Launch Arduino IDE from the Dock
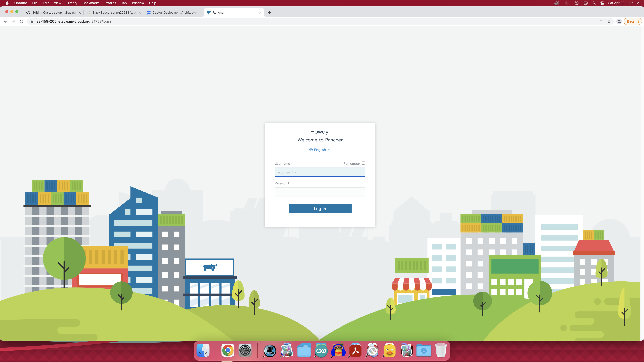644x362 pixels. coord(321,351)
